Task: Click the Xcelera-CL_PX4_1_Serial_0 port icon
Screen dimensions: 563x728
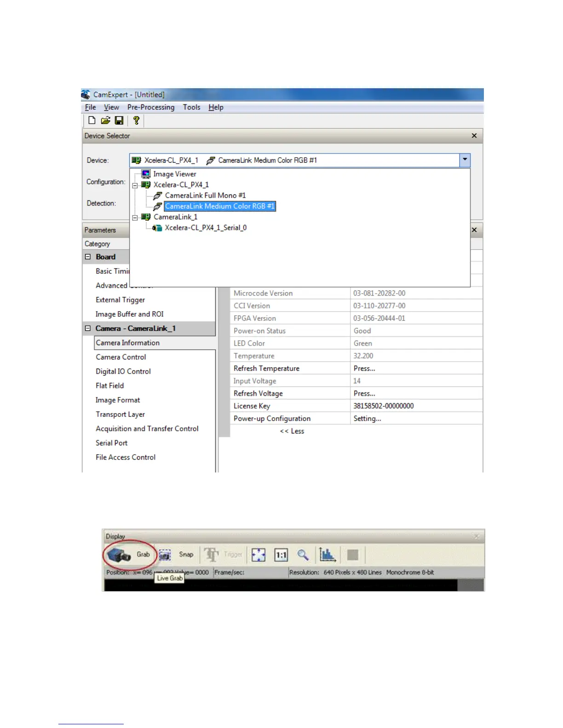Action: tap(157, 227)
